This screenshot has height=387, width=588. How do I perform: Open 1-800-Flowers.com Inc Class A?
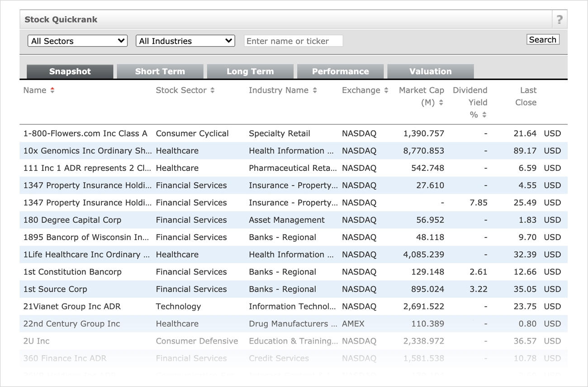coord(85,133)
